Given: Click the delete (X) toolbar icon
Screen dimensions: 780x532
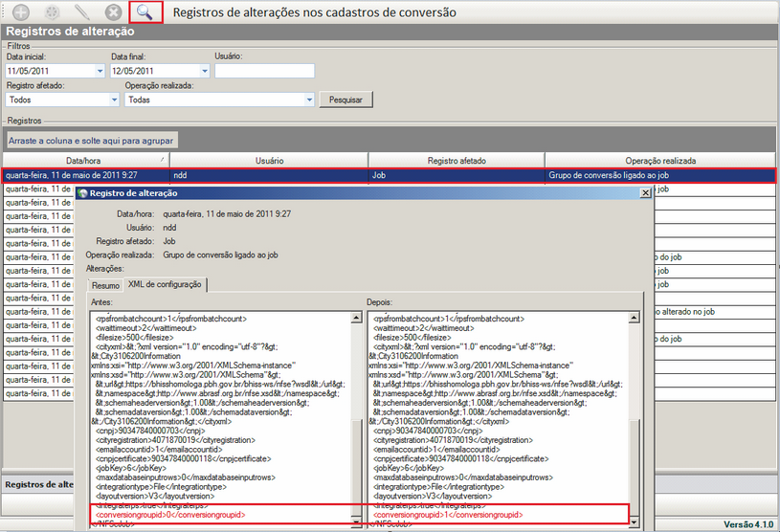Looking at the screenshot, I should [x=113, y=11].
